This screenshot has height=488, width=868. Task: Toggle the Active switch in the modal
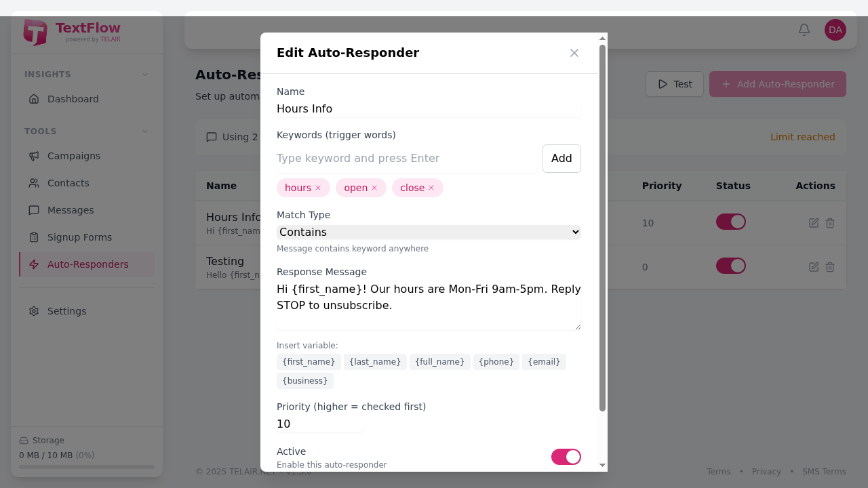coord(566,457)
